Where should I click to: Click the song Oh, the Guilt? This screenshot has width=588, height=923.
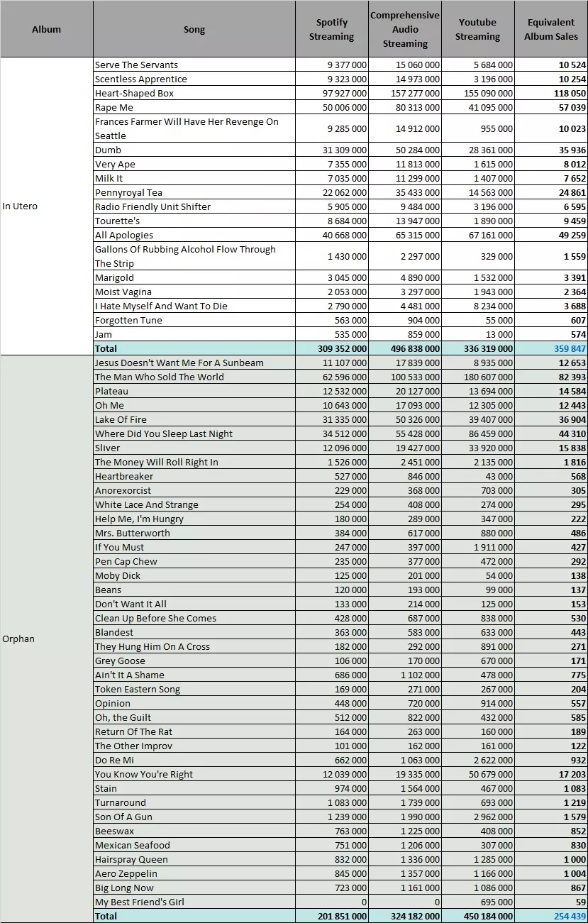[194, 717]
